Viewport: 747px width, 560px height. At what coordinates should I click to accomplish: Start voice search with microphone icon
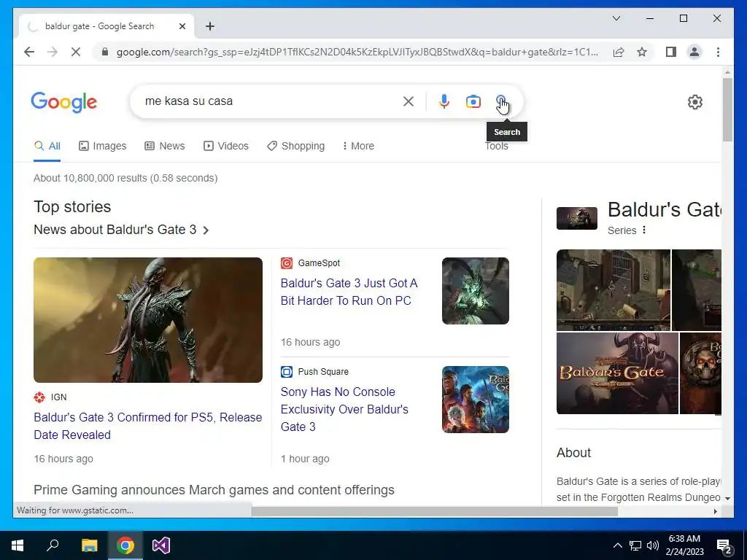(x=444, y=101)
